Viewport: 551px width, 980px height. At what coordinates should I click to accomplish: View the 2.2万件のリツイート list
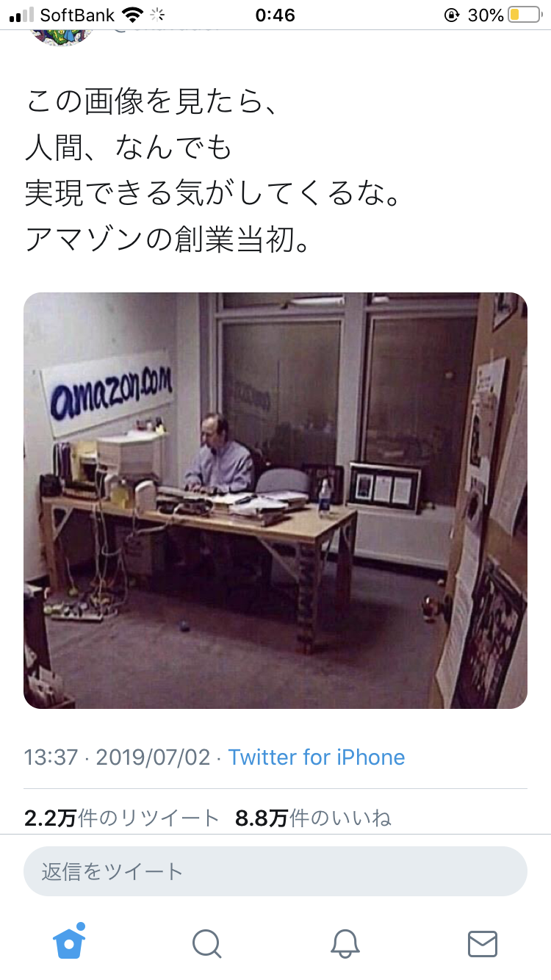pos(122,818)
